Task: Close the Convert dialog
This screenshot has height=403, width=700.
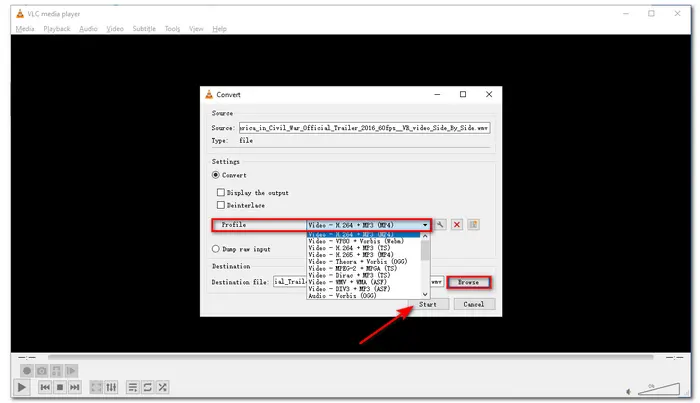Action: (x=489, y=94)
